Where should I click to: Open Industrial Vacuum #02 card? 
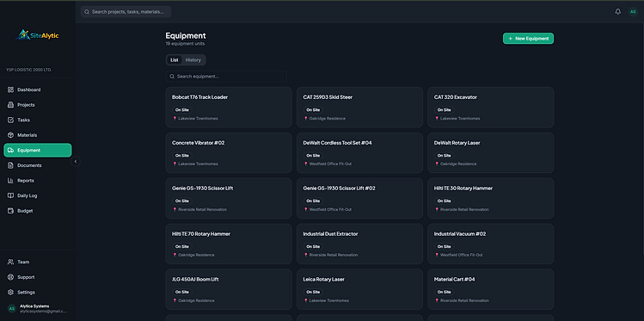[x=491, y=244]
